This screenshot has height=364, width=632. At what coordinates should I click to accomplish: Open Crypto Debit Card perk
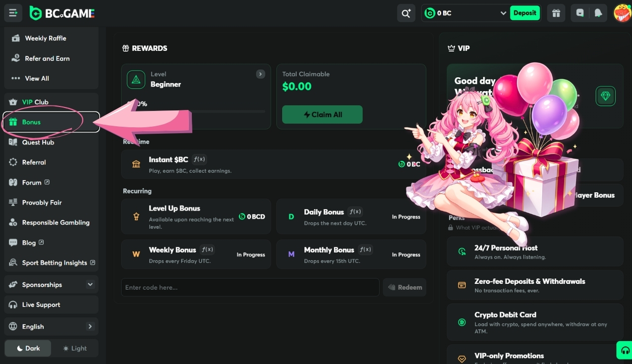[535, 322]
